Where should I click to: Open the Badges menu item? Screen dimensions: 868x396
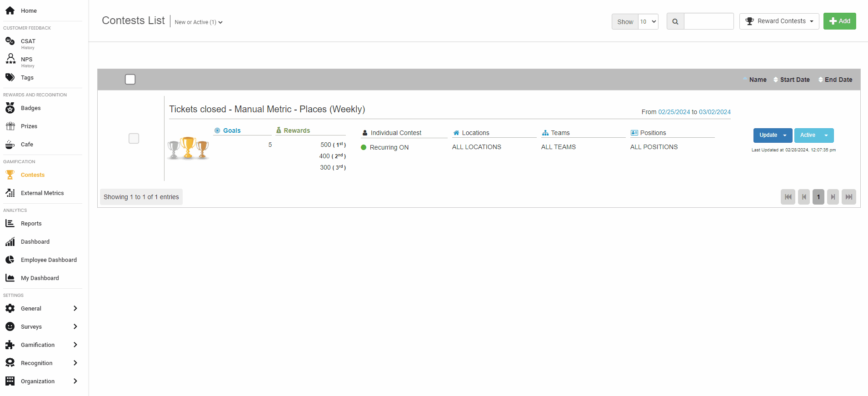31,108
